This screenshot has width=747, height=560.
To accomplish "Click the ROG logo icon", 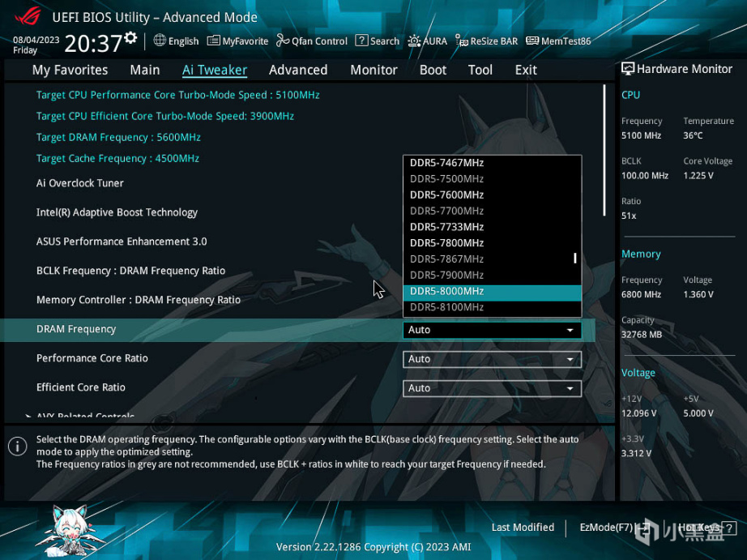I will pyautogui.click(x=28, y=16).
